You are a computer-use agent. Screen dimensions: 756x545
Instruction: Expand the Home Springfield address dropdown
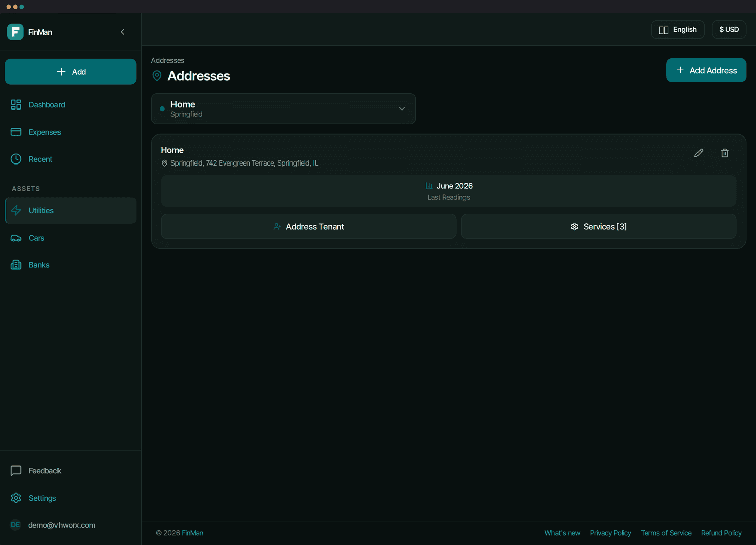click(x=283, y=108)
